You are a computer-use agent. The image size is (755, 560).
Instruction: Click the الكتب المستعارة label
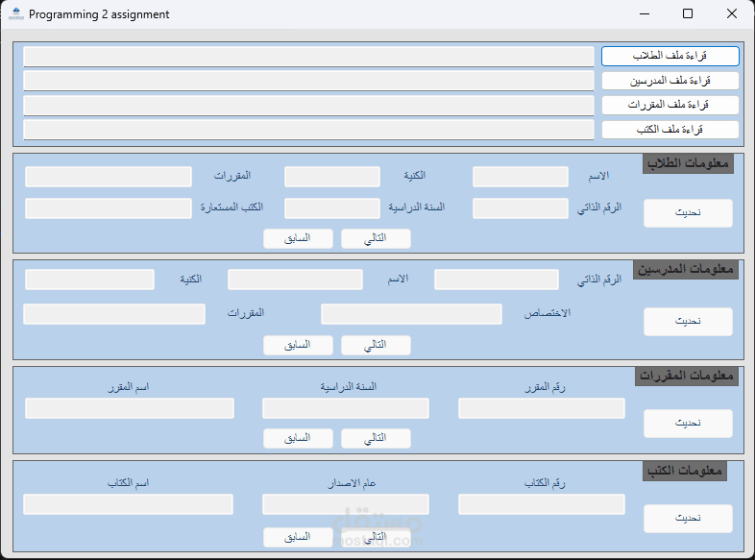point(231,207)
